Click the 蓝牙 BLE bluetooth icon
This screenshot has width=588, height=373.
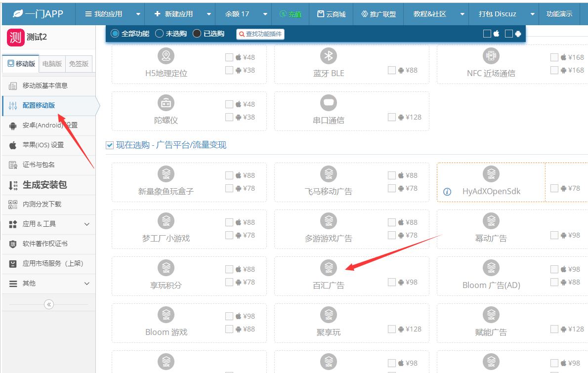[329, 56]
